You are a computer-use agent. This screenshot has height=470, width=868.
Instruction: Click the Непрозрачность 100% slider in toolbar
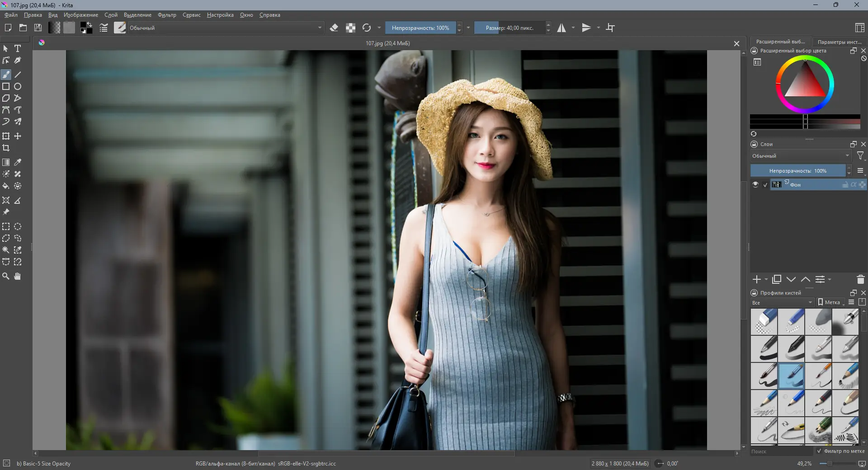(420, 28)
